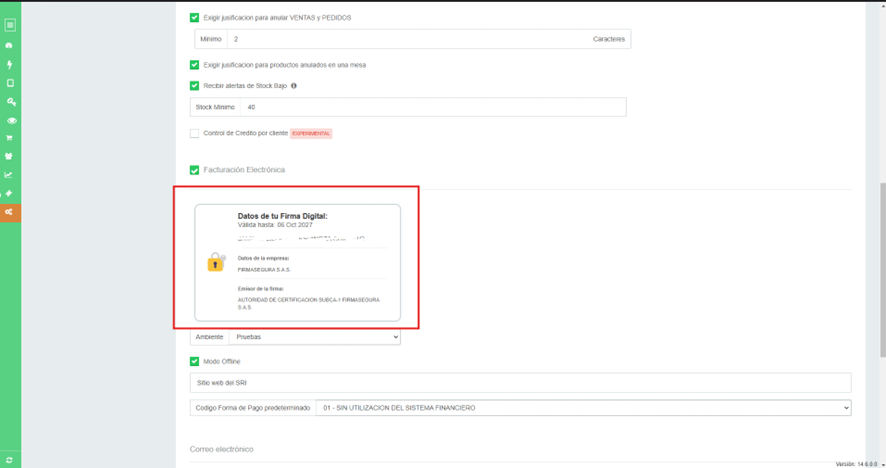The height and width of the screenshot is (468, 886).
Task: Toggle the Modo Offline checkbox
Action: pyautogui.click(x=194, y=361)
